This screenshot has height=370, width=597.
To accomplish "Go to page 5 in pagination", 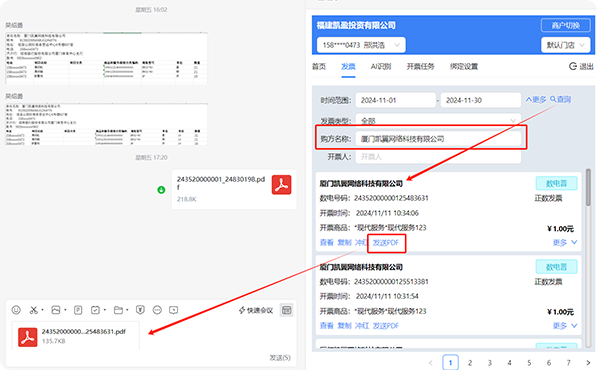I will click(529, 363).
